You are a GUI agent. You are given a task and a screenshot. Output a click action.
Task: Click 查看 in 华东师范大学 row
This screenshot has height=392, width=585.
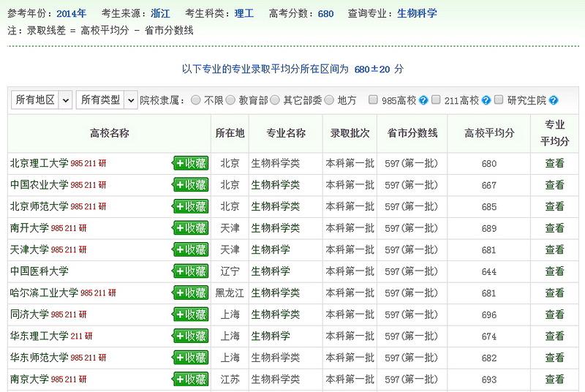click(x=554, y=358)
